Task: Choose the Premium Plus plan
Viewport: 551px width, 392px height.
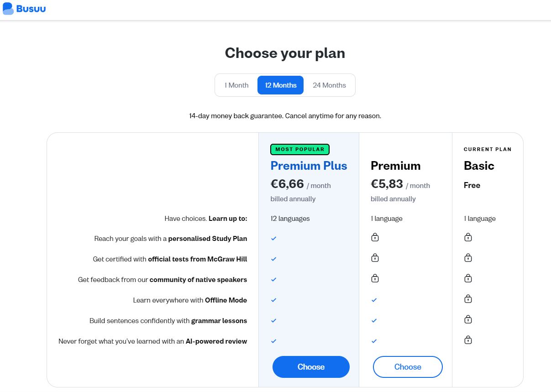Action: [311, 367]
